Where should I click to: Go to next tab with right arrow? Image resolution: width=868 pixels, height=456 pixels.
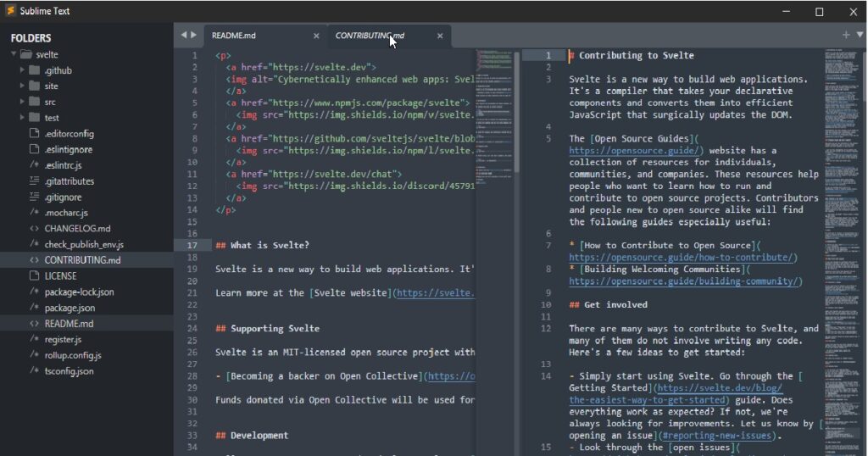194,35
